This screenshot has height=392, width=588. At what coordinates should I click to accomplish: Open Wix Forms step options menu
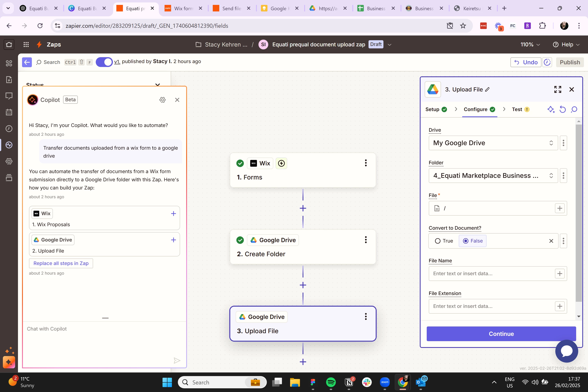tap(366, 163)
